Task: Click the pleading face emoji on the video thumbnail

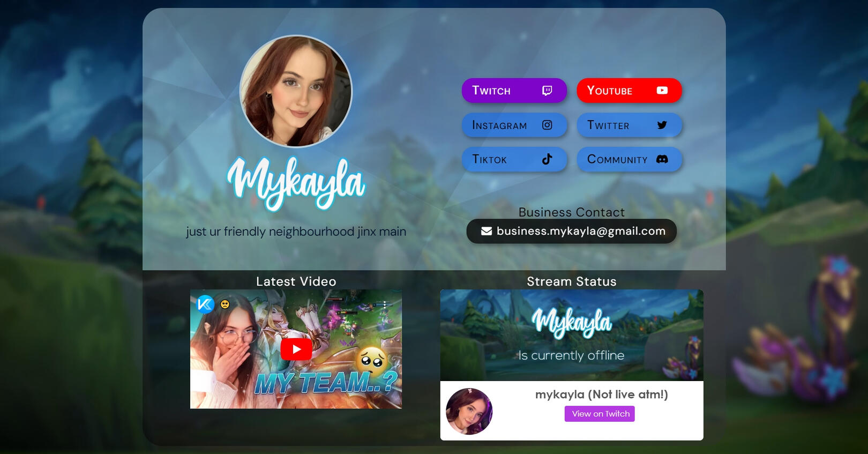Action: [x=371, y=359]
